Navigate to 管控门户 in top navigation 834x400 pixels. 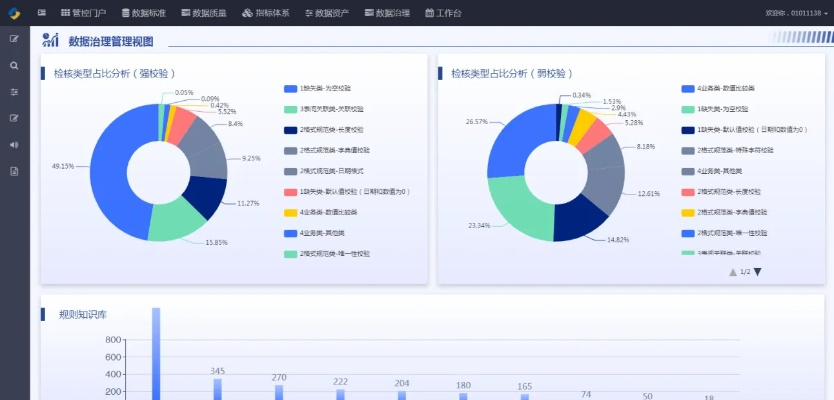(83, 13)
